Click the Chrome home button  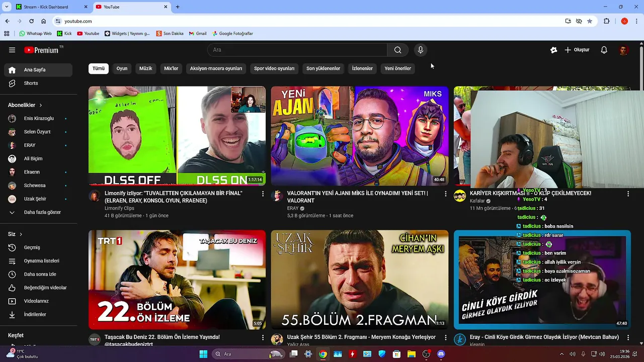pyautogui.click(x=43, y=21)
